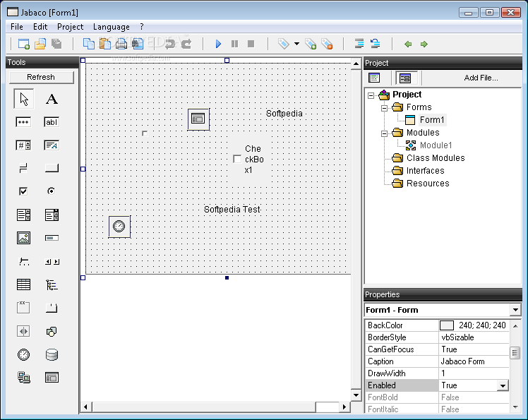Select the menu form tool in Tools panel
Viewport: 528px width, 420px height.
coord(52,378)
